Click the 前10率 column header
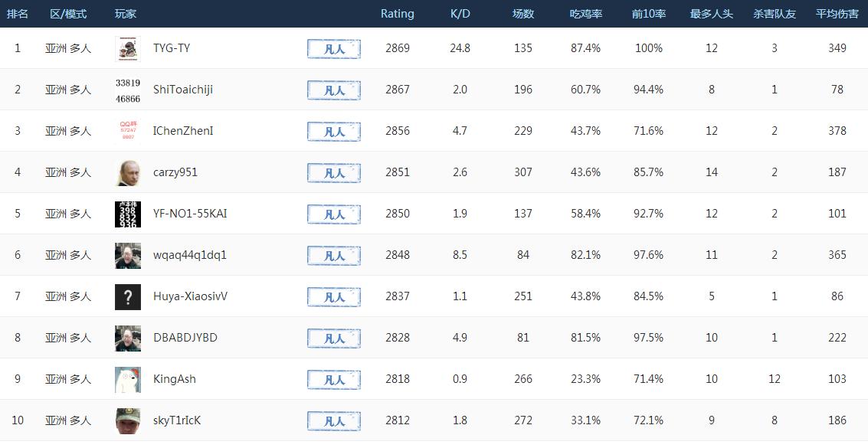 (649, 14)
